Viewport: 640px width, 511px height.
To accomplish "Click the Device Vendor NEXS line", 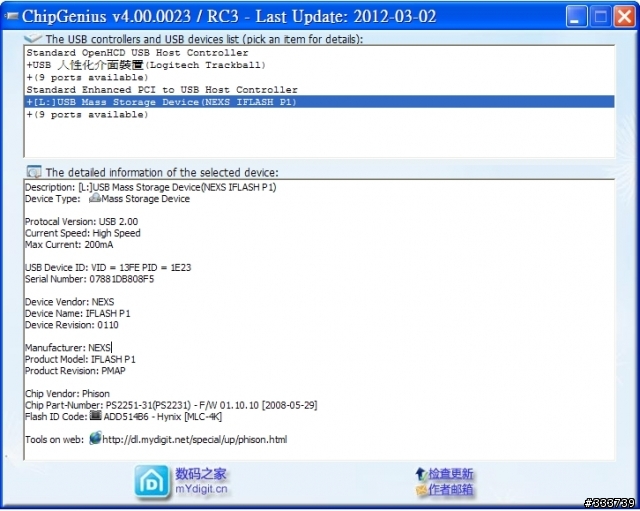I will click(x=70, y=302).
